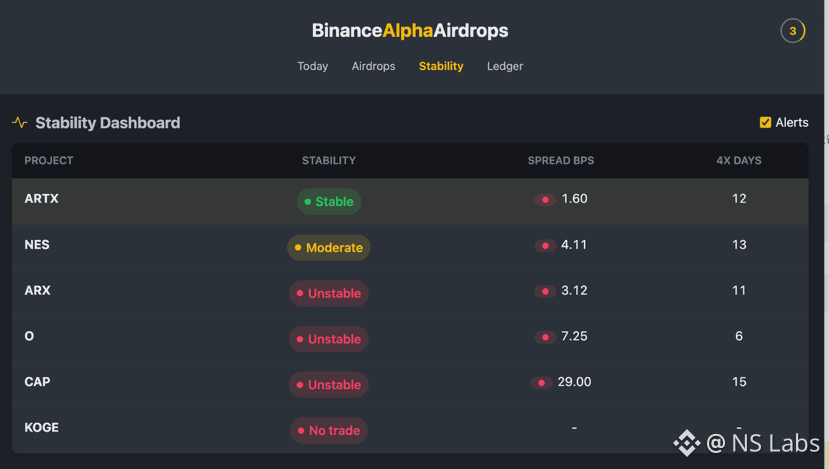The image size is (829, 469).
Task: Click the red spread indicator next to 3.12
Action: click(x=545, y=291)
